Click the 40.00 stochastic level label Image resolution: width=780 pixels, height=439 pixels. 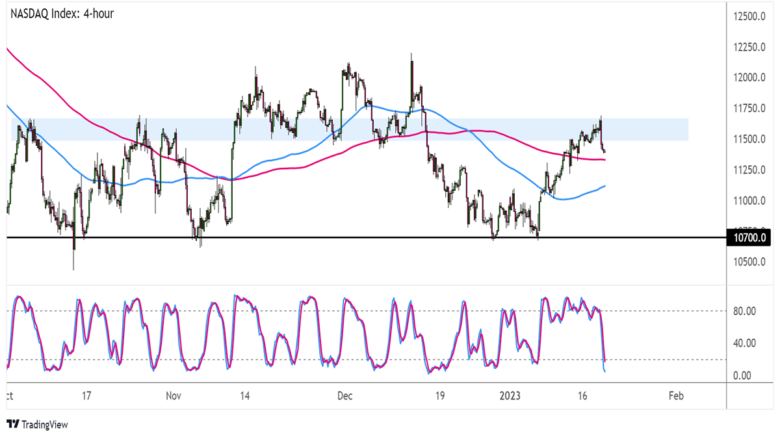[744, 344]
